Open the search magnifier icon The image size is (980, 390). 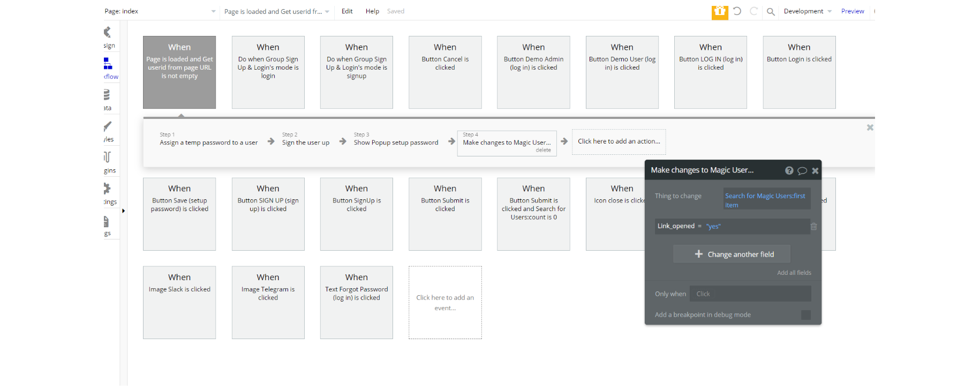pyautogui.click(x=771, y=12)
